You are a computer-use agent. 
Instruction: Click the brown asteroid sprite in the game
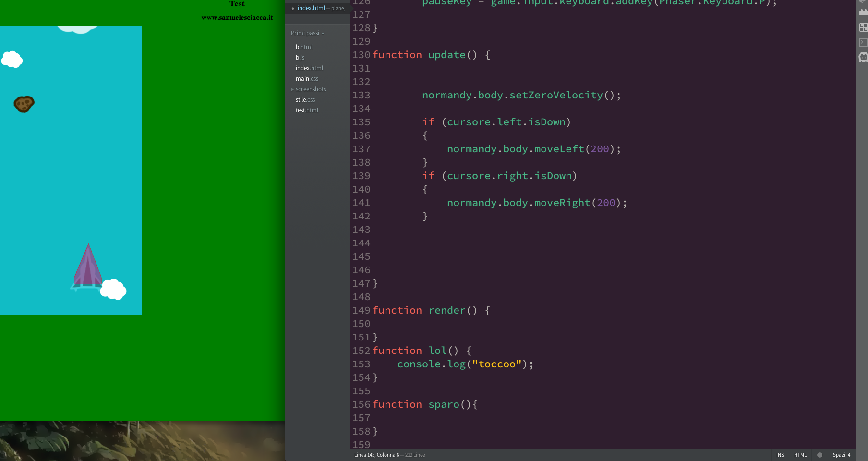tap(24, 104)
